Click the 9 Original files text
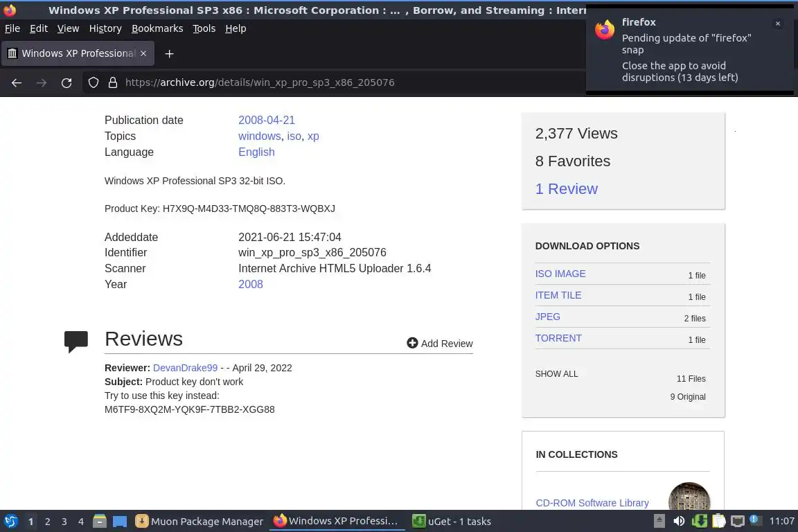Viewport: 798px width, 532px height. tap(688, 397)
